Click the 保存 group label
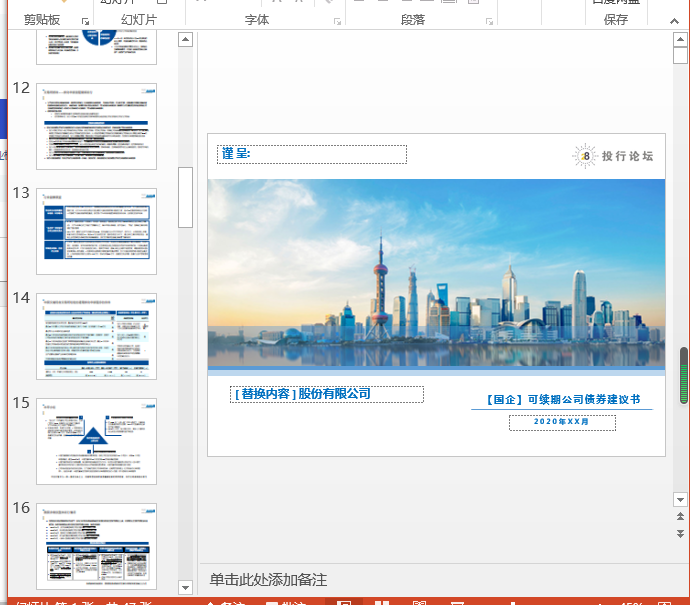 616,20
